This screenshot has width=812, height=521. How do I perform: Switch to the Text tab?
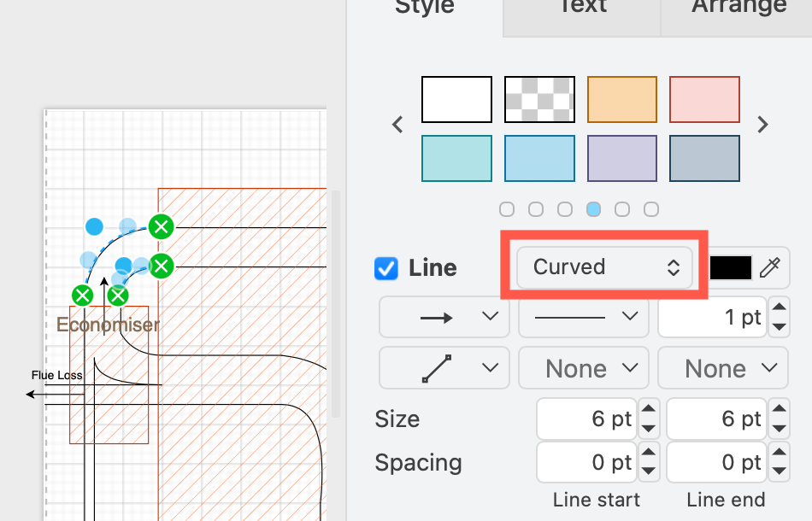[x=581, y=9]
